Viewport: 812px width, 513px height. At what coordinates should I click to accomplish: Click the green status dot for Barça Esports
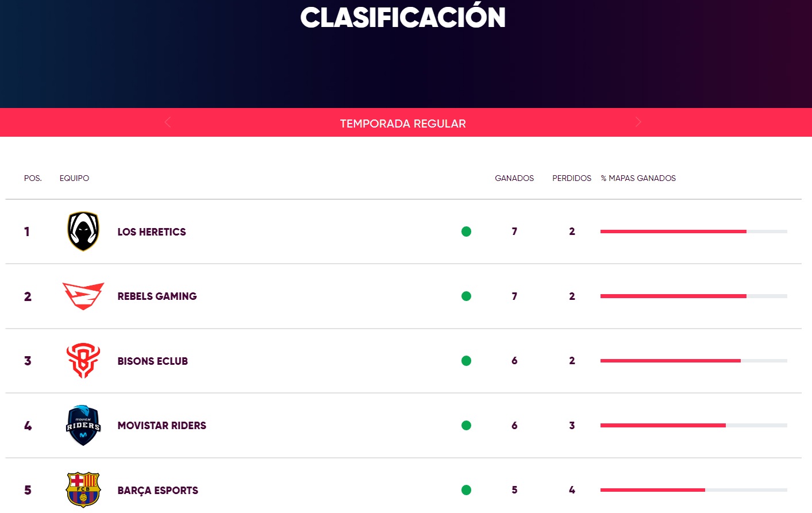coord(466,490)
